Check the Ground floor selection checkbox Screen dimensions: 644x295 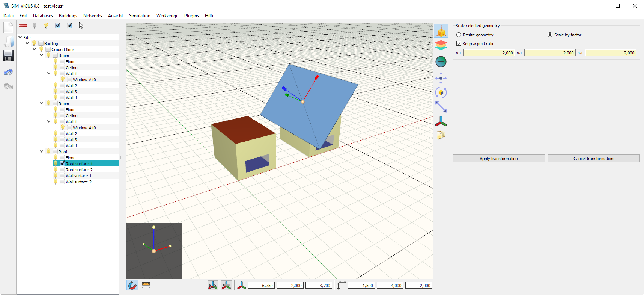tap(48, 50)
